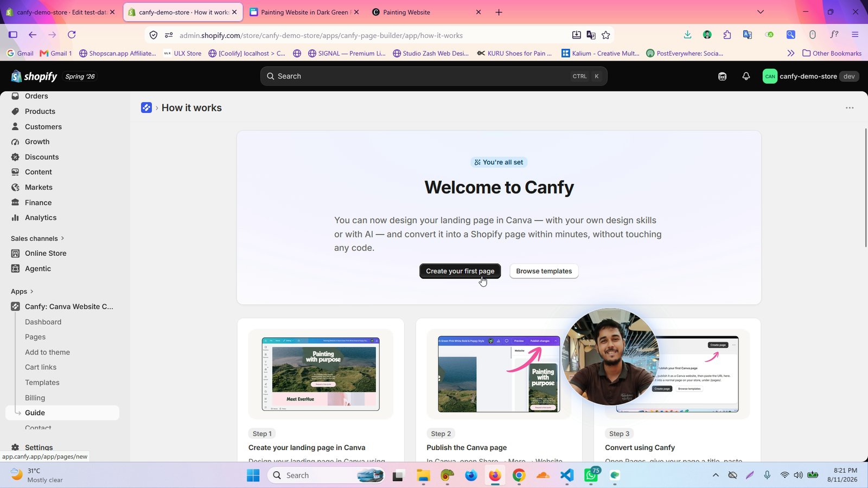
Task: Click the Shopify admin search field
Action: (433, 76)
